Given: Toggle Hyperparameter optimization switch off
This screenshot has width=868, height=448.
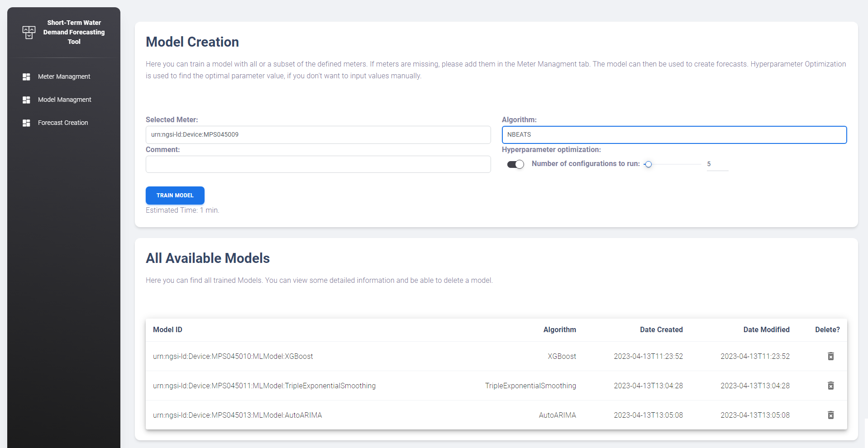Looking at the screenshot, I should [515, 164].
